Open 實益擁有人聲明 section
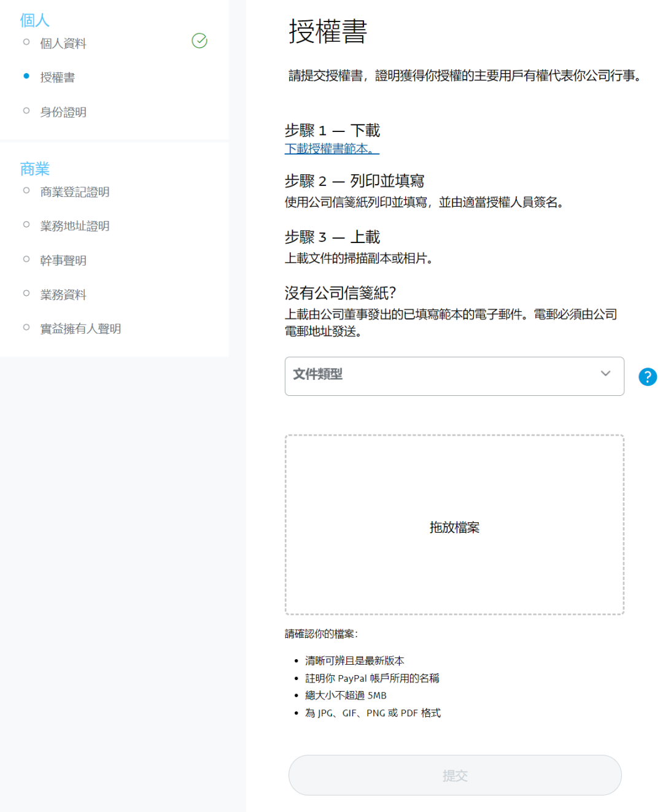The width and height of the screenshot is (663, 812). tap(80, 329)
